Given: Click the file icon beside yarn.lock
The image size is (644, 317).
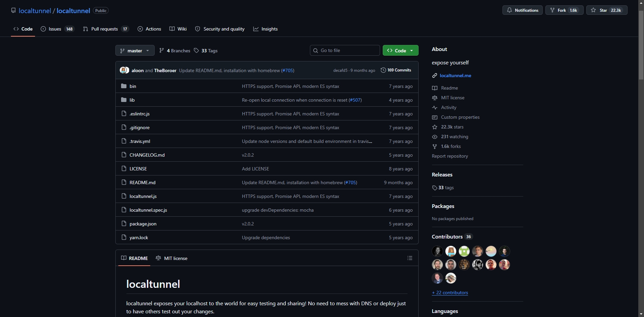Looking at the screenshot, I should click(x=124, y=237).
